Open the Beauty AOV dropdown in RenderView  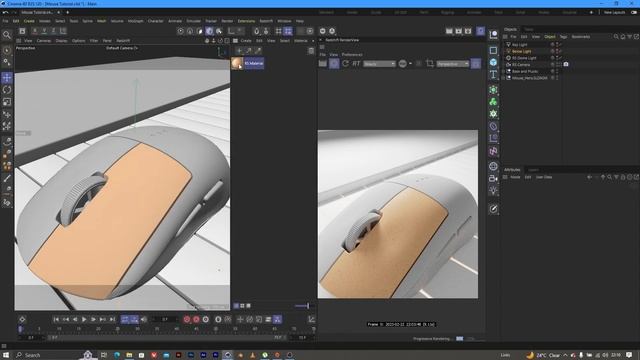379,64
